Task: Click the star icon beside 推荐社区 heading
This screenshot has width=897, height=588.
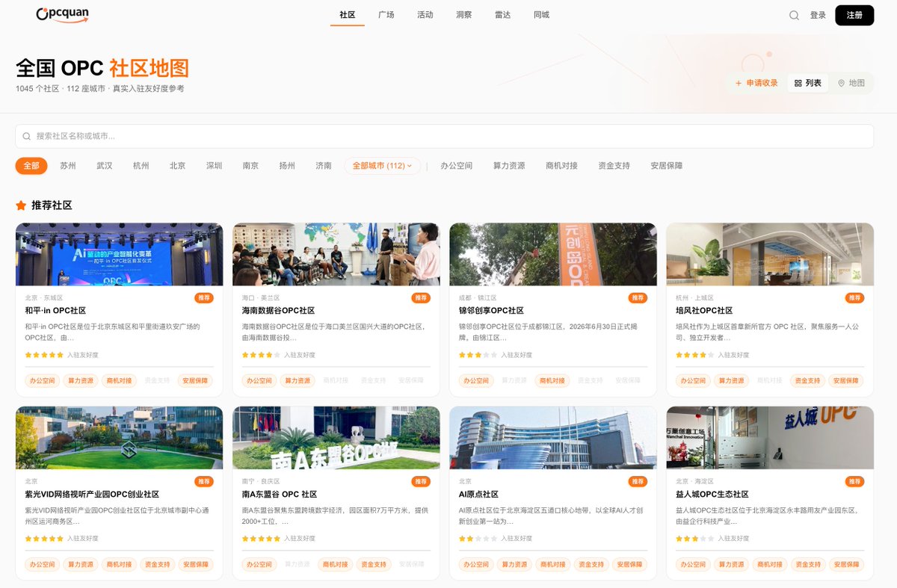Action: tap(21, 205)
